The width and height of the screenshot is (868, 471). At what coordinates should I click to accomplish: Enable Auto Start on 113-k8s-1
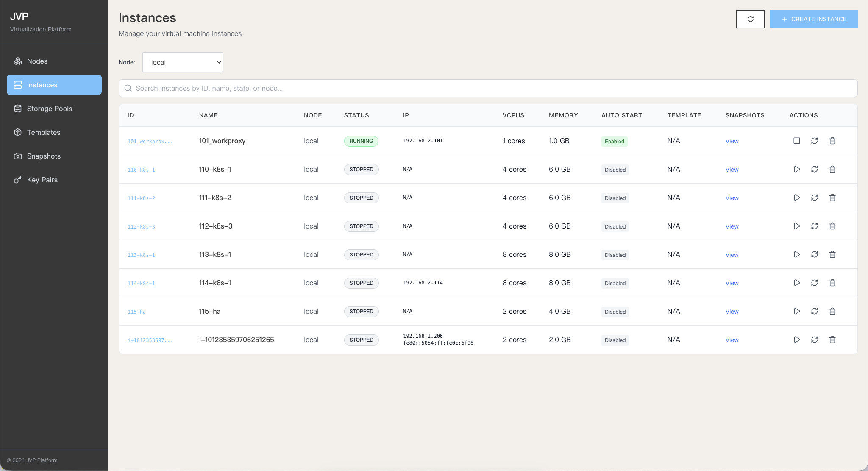coord(615,255)
